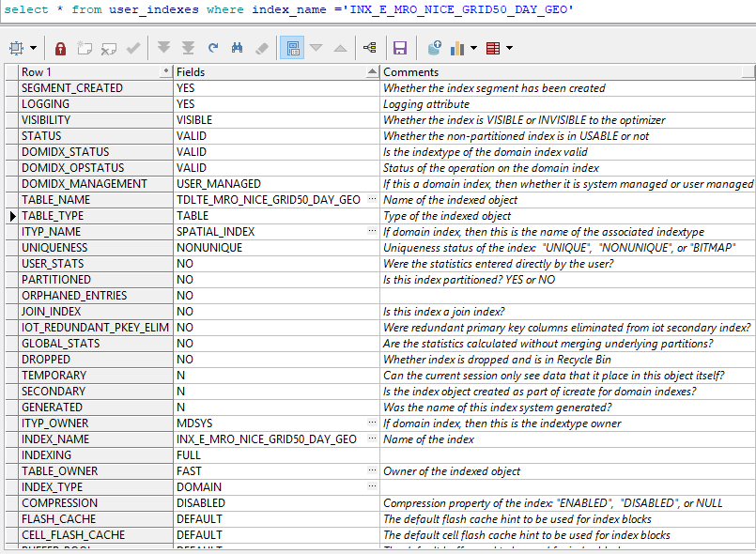The height and width of the screenshot is (554, 756).
Task: Open the bar chart dropdown arrow
Action: 473,48
